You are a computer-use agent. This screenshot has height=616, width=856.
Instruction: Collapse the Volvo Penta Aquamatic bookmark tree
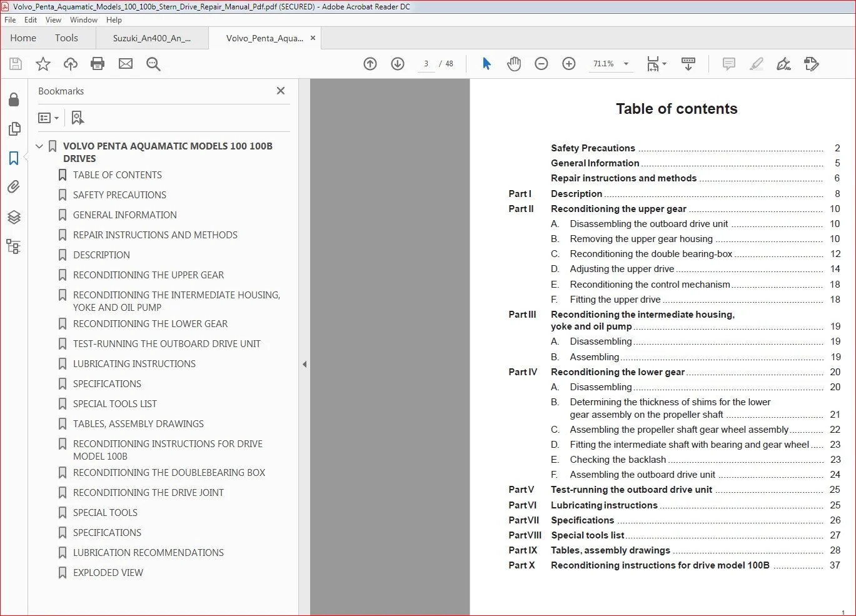pos(39,146)
